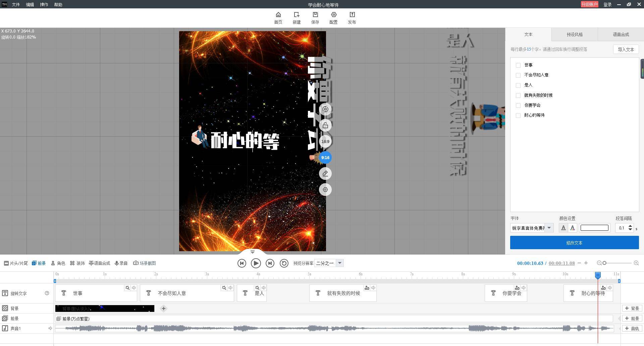Increase total duration with plus button
The width and height of the screenshot is (644, 346).
(x=586, y=263)
